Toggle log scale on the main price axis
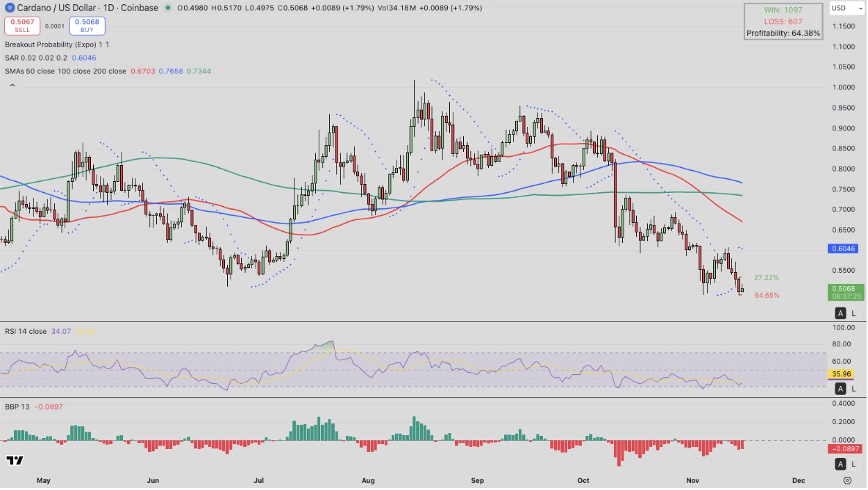The width and height of the screenshot is (868, 490). (853, 313)
